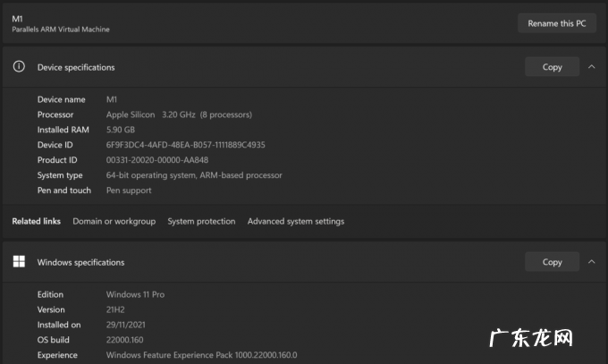Click the M1 PC name title
The height and width of the screenshot is (364, 608).
click(x=17, y=18)
